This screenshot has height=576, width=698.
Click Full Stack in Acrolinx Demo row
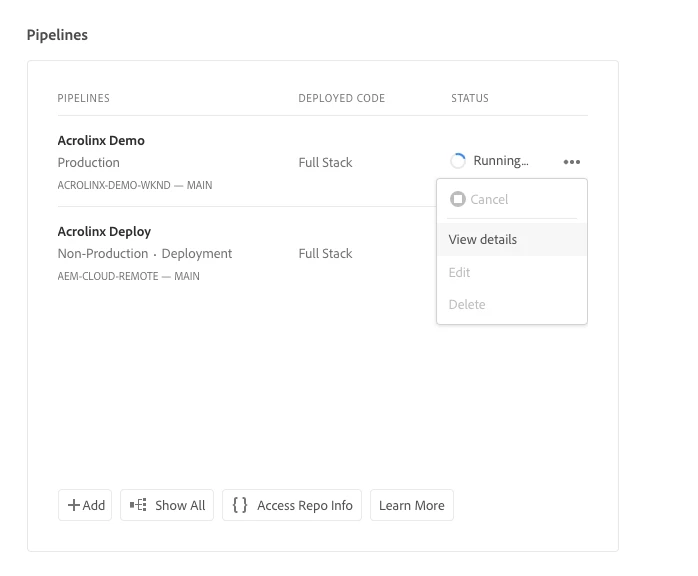325,162
